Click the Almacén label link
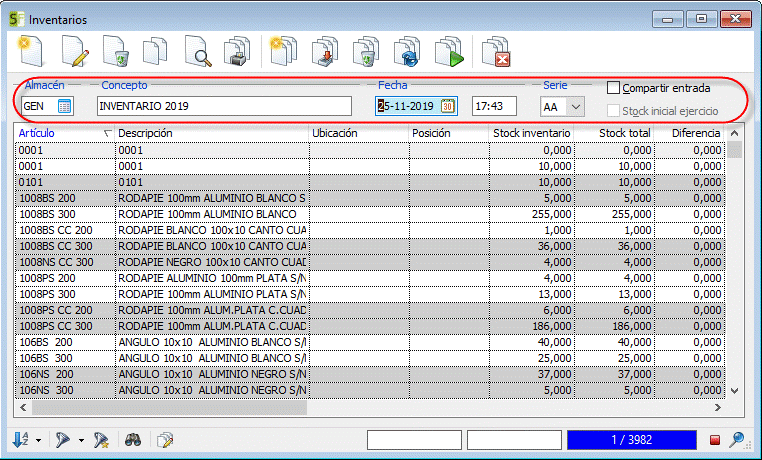This screenshot has width=762, height=460. 44,85
